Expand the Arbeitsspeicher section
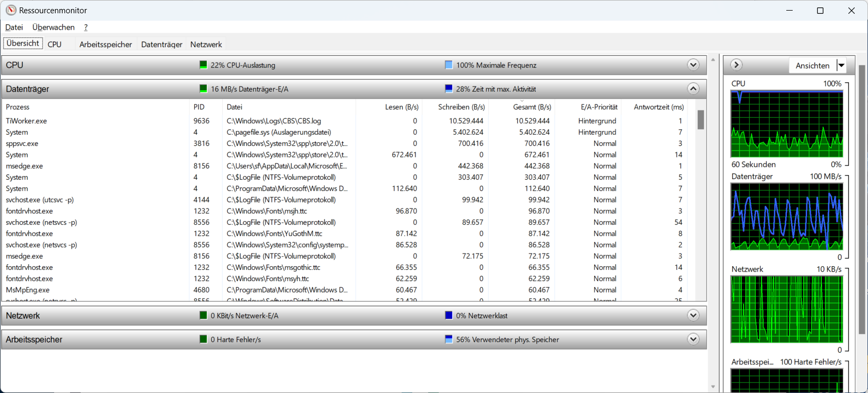Viewport: 868px width, 393px height. point(693,339)
